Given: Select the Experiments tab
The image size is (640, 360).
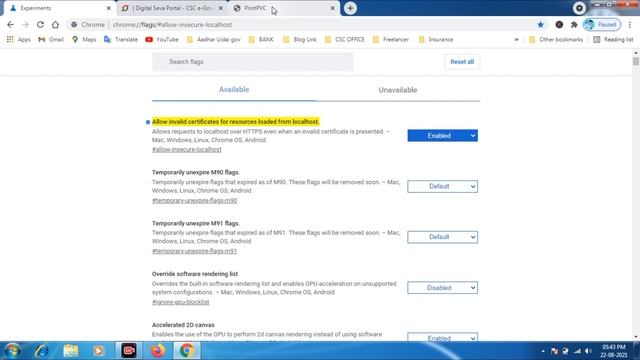Looking at the screenshot, I should point(59,8).
